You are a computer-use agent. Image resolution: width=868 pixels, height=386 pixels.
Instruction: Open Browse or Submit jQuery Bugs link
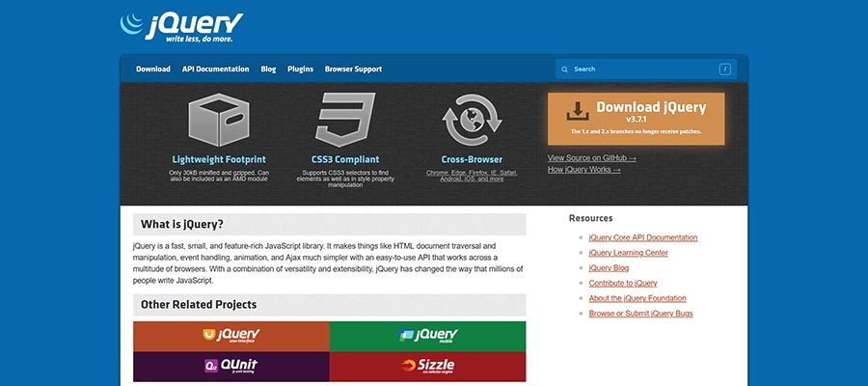click(641, 314)
